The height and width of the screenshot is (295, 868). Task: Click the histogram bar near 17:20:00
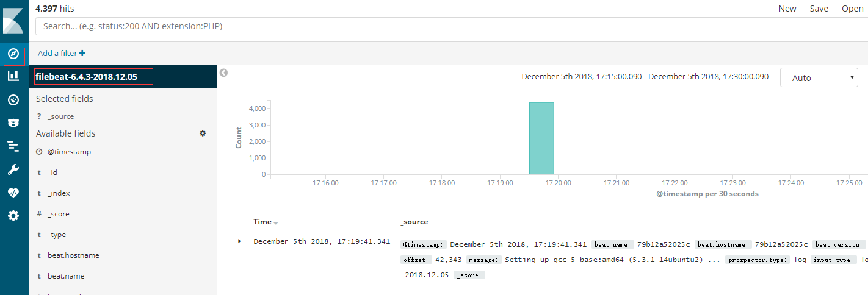[x=541, y=138]
